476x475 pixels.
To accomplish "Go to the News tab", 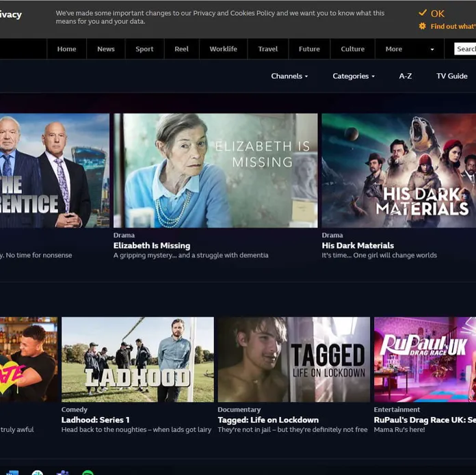I will click(x=106, y=49).
